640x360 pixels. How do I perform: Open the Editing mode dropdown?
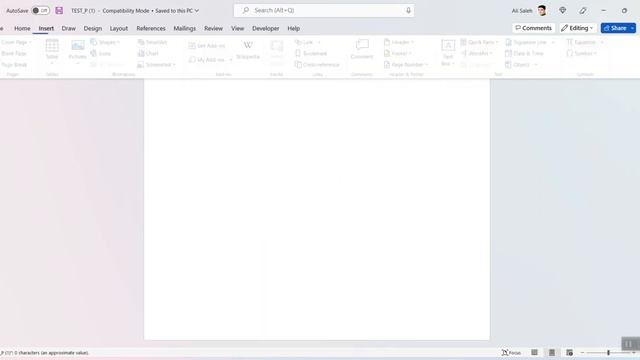click(577, 28)
